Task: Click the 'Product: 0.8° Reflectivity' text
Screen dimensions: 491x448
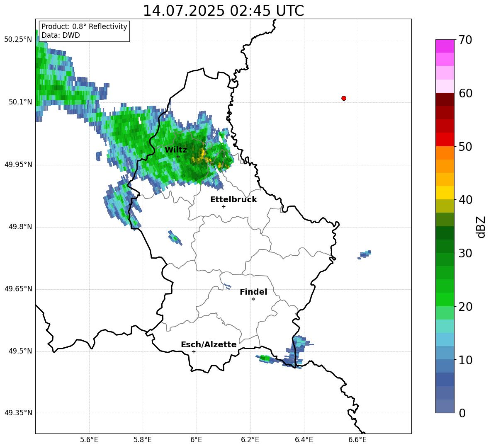Action: (x=84, y=26)
